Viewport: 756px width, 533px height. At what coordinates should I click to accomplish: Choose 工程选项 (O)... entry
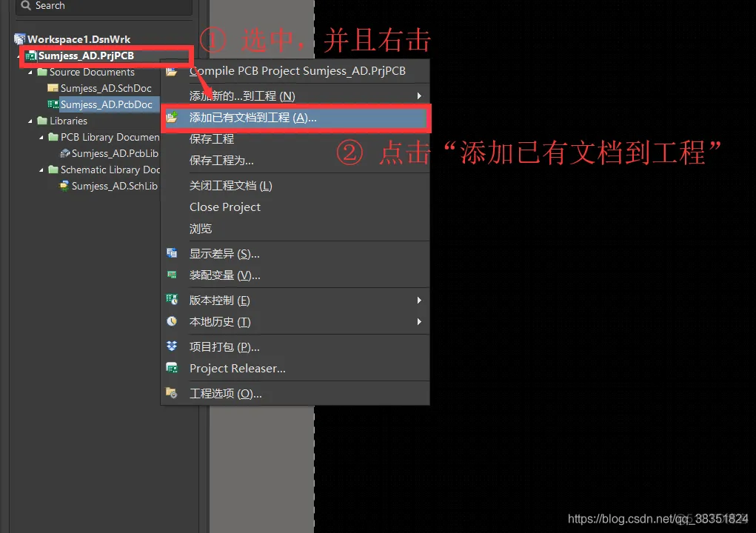(x=295, y=393)
